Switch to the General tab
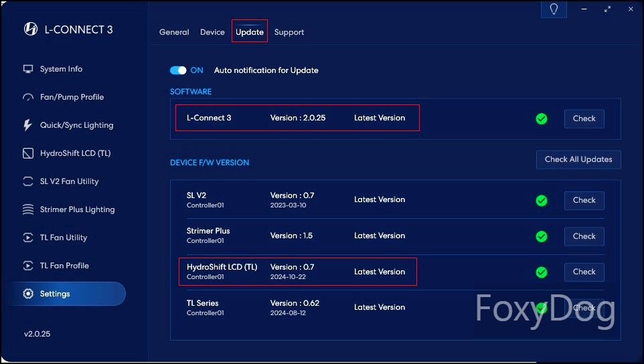This screenshot has height=364, width=644. coord(174,32)
